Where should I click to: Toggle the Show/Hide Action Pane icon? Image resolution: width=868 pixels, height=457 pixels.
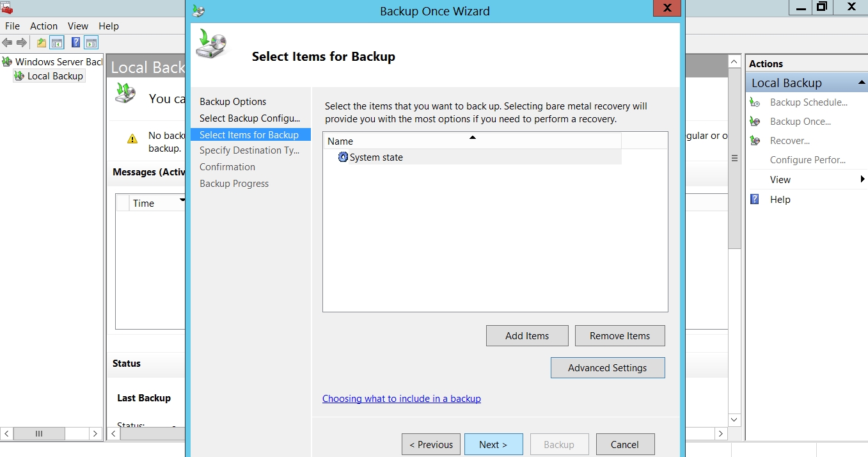(91, 43)
